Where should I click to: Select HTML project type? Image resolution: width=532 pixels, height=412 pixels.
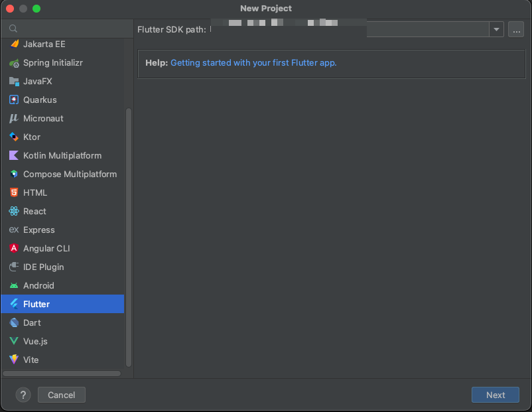coord(63,193)
